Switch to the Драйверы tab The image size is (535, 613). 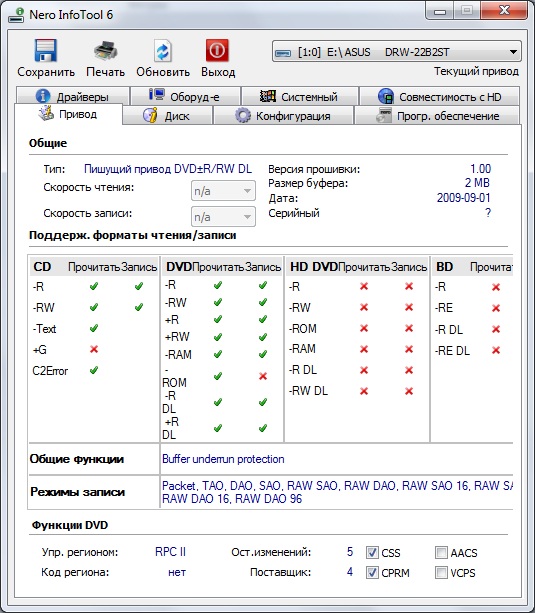point(72,96)
